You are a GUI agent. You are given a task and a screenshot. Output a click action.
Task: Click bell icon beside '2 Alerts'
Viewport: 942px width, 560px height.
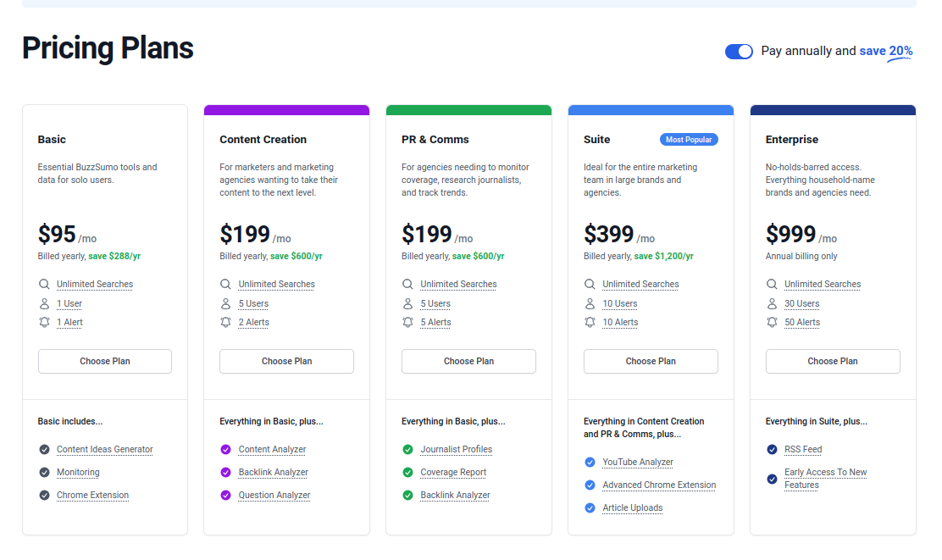pos(226,322)
